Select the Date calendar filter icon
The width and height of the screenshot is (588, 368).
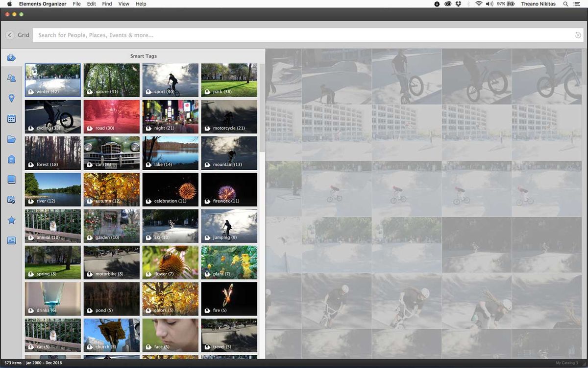(11, 118)
